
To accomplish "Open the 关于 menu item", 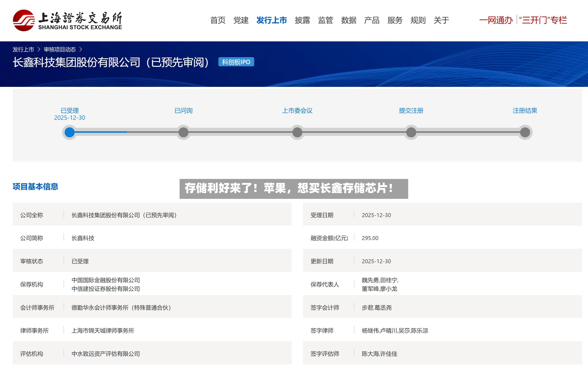I will pyautogui.click(x=441, y=20).
